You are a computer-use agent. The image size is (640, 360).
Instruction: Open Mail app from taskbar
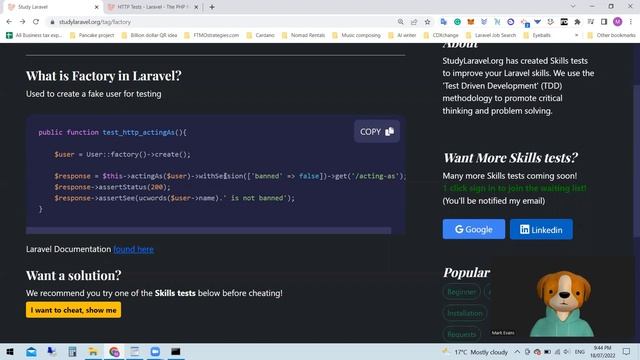31,351
